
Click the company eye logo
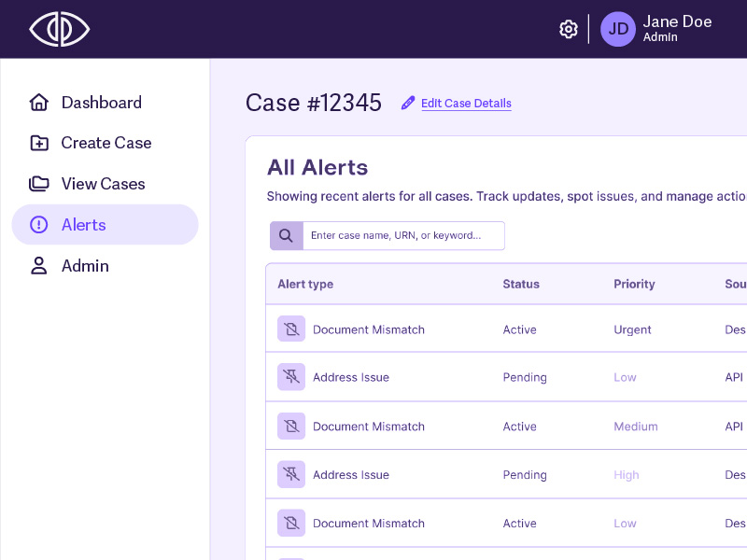[x=59, y=29]
